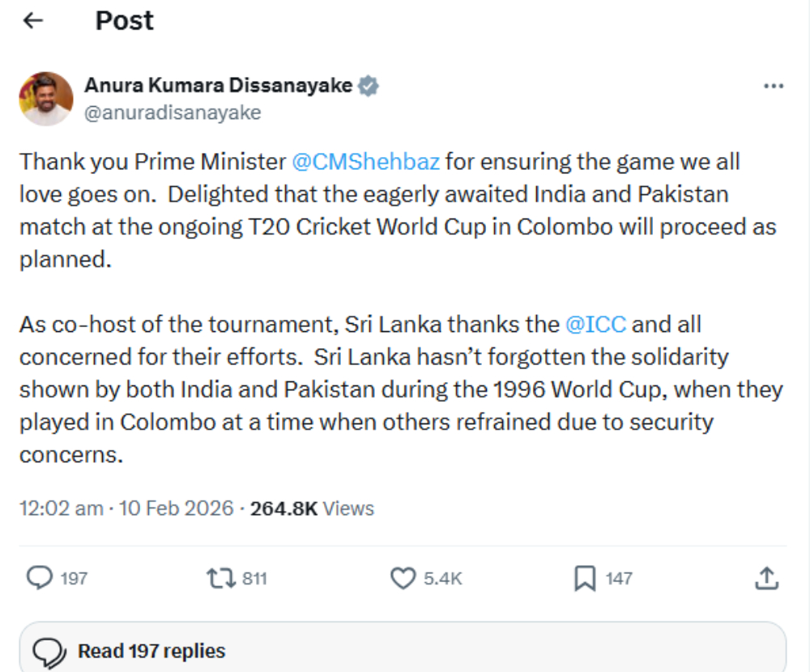Click the post timestamp 12:02 am
Viewport: 810px width, 672px height.
61,508
